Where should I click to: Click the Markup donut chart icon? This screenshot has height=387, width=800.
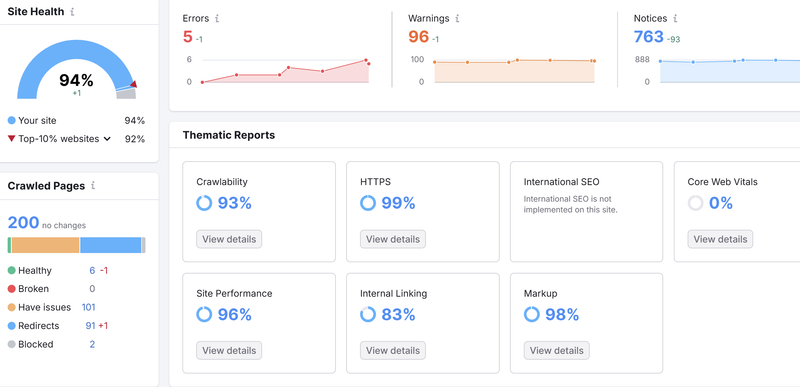[x=532, y=314]
